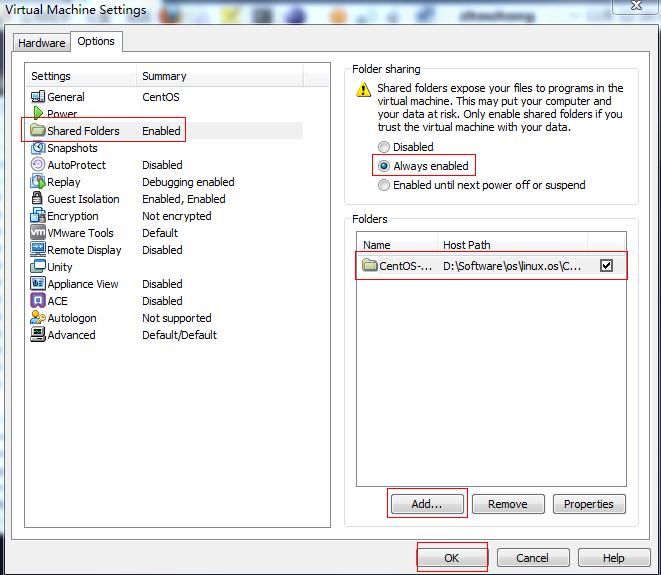Click the Cancel button
The height and width of the screenshot is (575, 661).
[x=533, y=558]
